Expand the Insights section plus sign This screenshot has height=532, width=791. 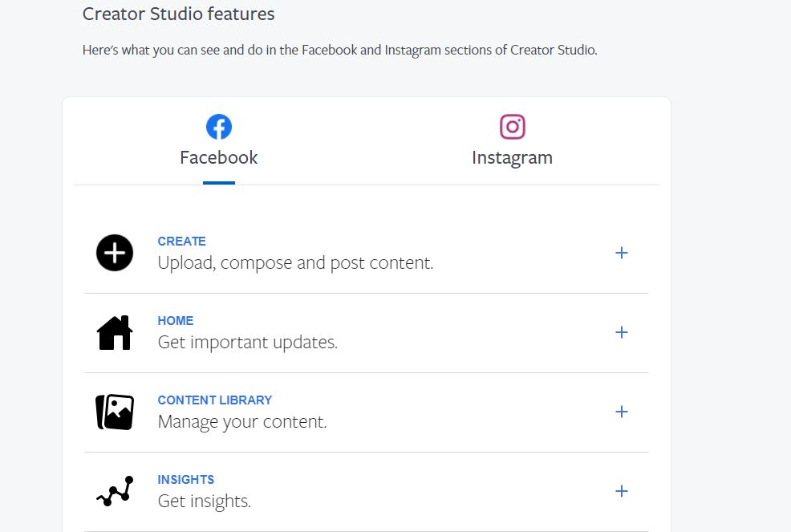pyautogui.click(x=622, y=491)
